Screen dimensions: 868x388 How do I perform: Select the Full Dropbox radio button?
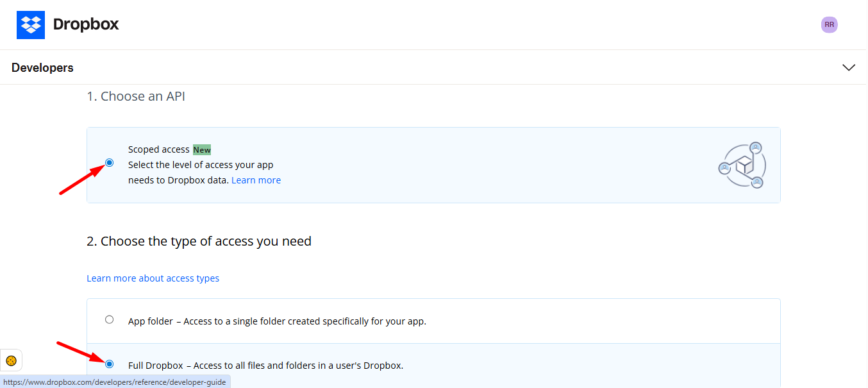point(109,363)
